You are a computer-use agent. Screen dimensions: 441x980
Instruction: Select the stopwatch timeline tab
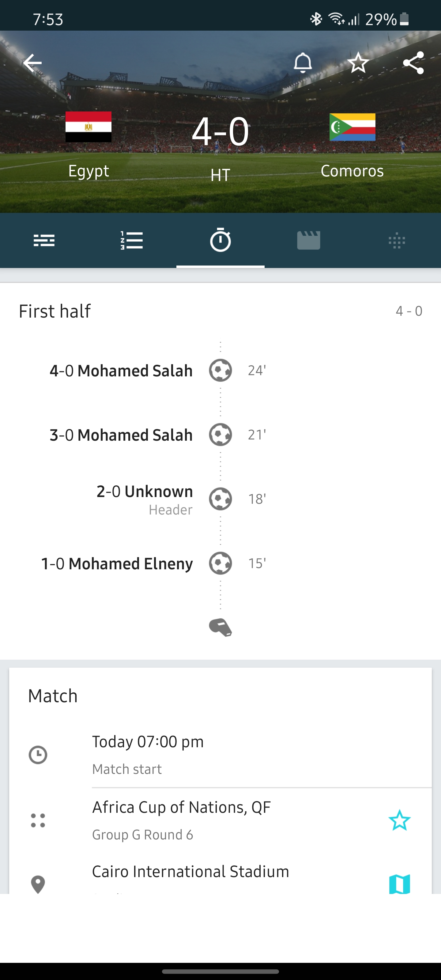(220, 240)
